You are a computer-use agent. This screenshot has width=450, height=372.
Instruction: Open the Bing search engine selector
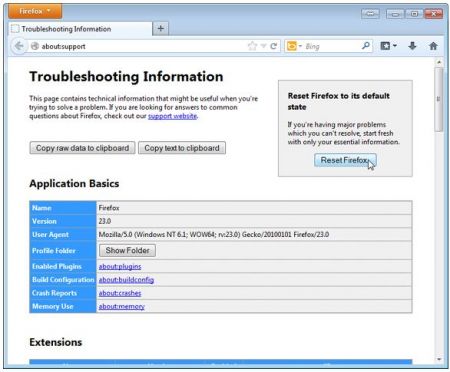[294, 46]
